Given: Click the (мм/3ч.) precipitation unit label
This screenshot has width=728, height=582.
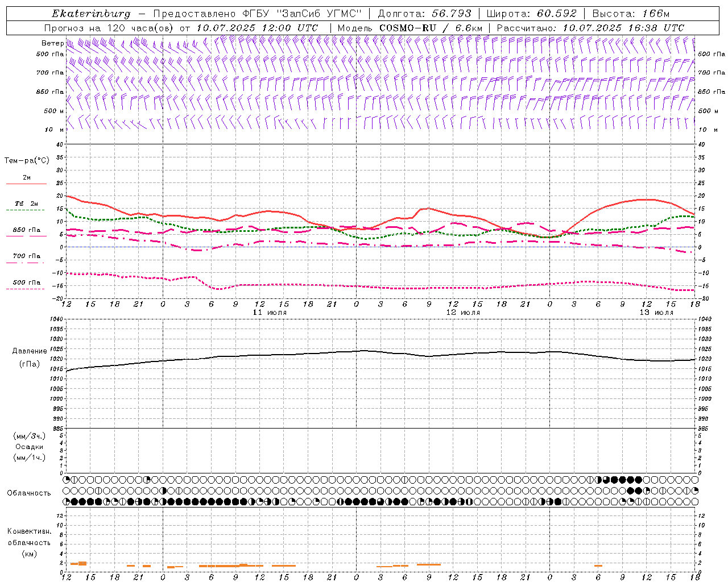Looking at the screenshot, I should tap(30, 436).
